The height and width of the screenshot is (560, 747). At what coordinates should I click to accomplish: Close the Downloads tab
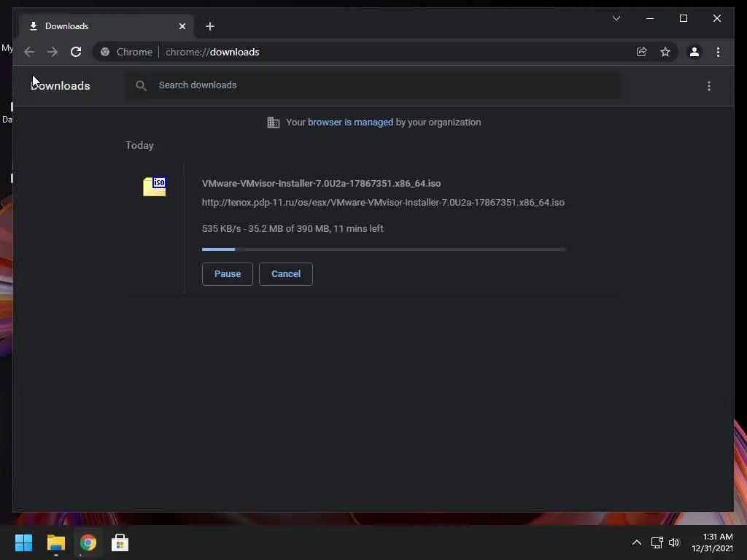point(182,26)
